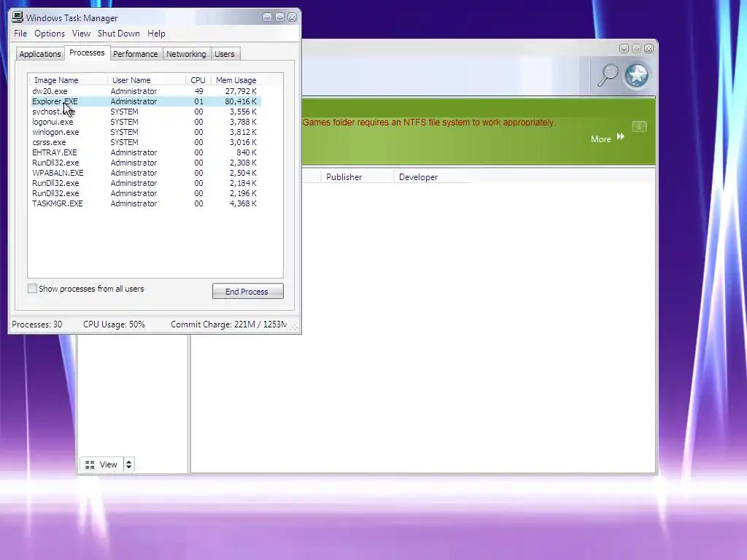The height and width of the screenshot is (560, 747).
Task: Click the info icon on green banner
Action: point(639,127)
